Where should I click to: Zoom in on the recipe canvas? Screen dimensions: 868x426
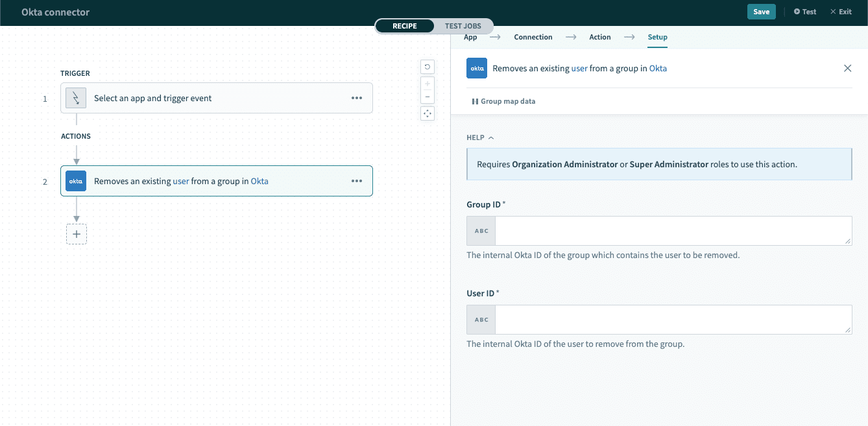[x=427, y=84]
